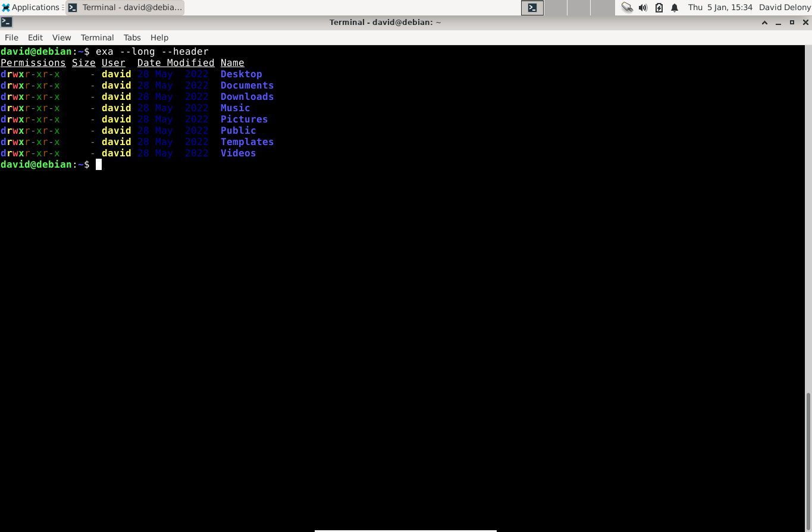Screen dimensions: 812x532
Task: Maximize the Terminal window
Action: (x=792, y=23)
